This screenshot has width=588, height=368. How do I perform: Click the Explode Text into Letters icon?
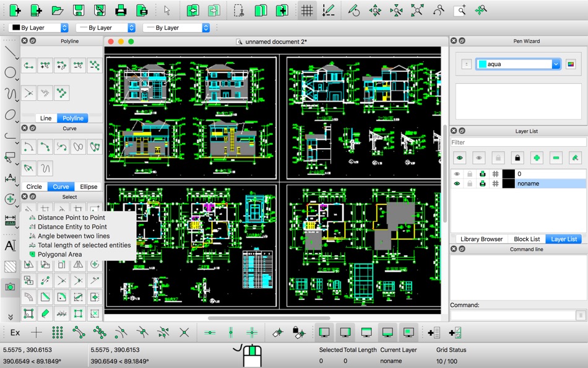(x=61, y=313)
